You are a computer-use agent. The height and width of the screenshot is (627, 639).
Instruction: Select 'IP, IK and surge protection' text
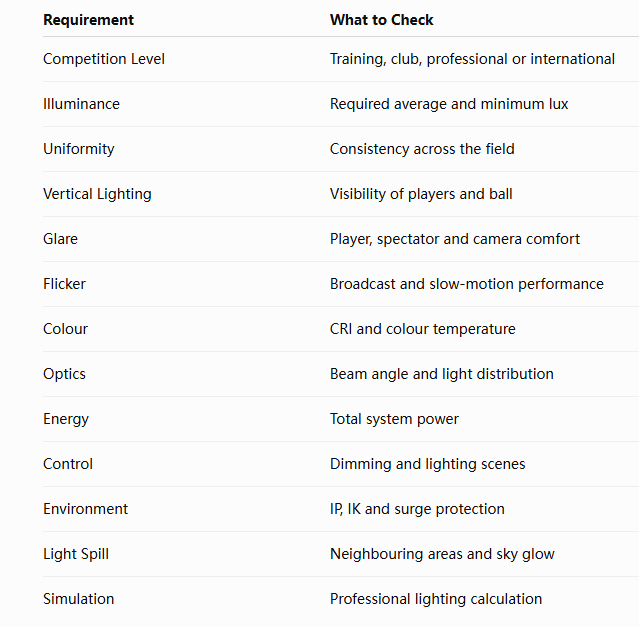pyautogui.click(x=417, y=509)
